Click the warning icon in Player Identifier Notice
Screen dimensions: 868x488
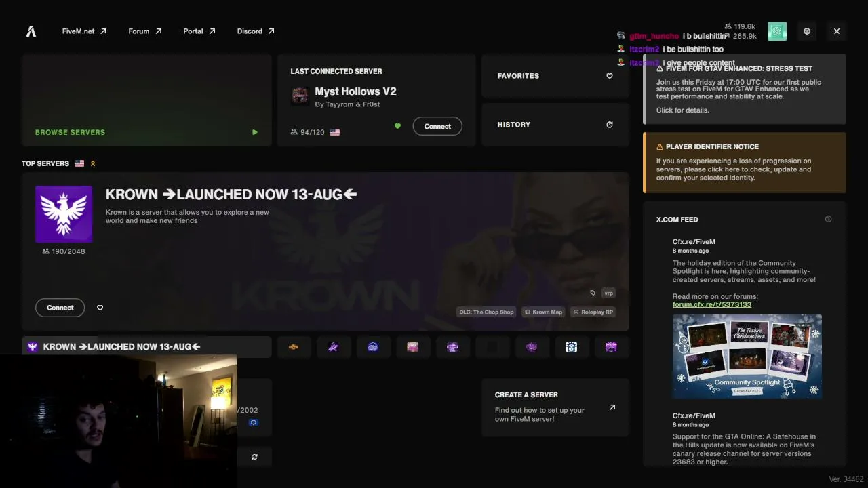(x=660, y=146)
